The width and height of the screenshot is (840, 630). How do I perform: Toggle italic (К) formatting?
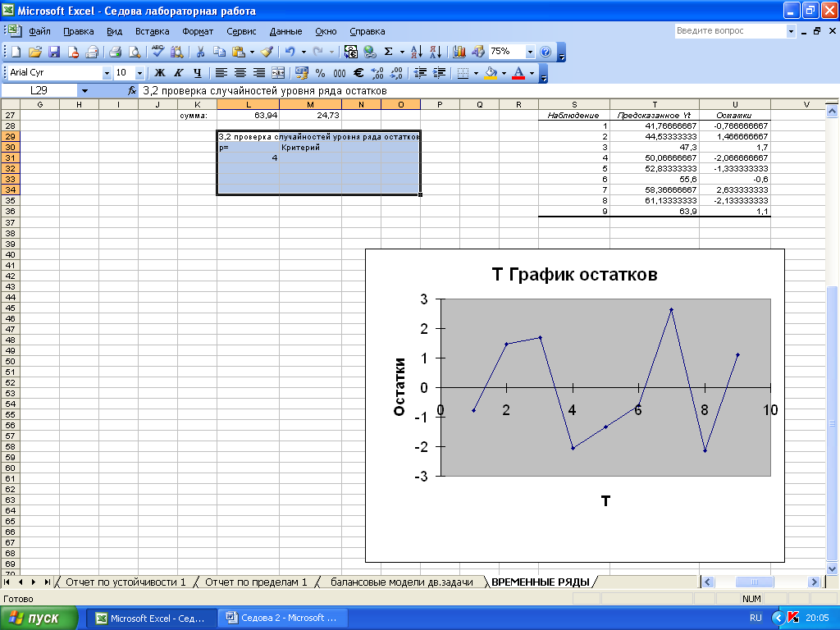[179, 73]
